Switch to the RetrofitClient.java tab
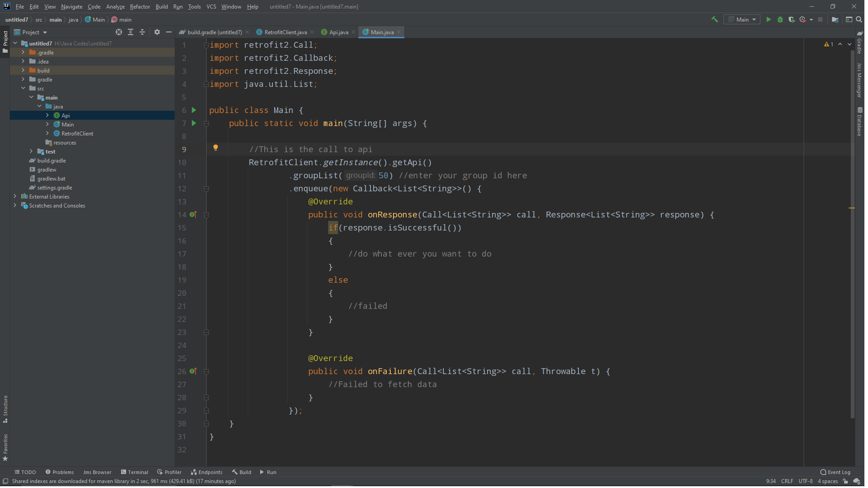This screenshot has width=868, height=488. tap(286, 32)
